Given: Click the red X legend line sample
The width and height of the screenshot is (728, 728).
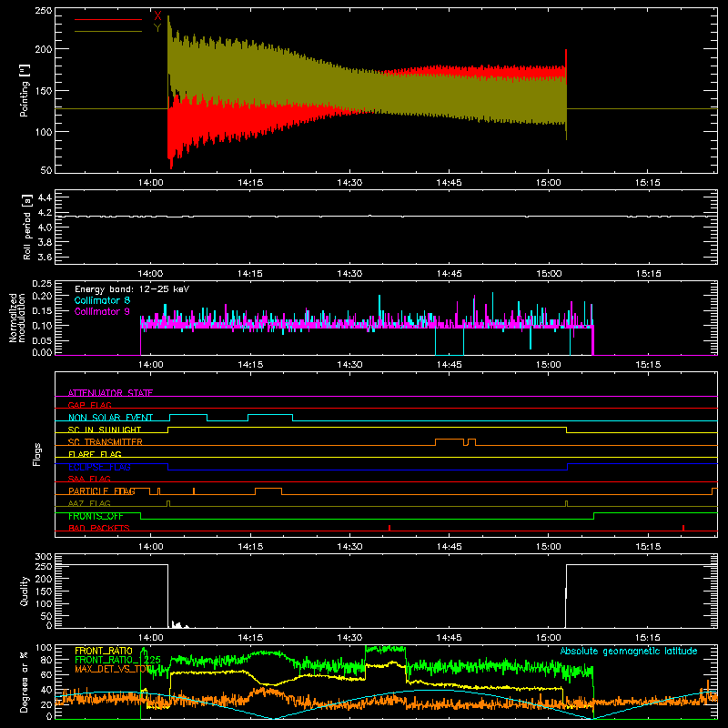Looking at the screenshot, I should coord(108,19).
